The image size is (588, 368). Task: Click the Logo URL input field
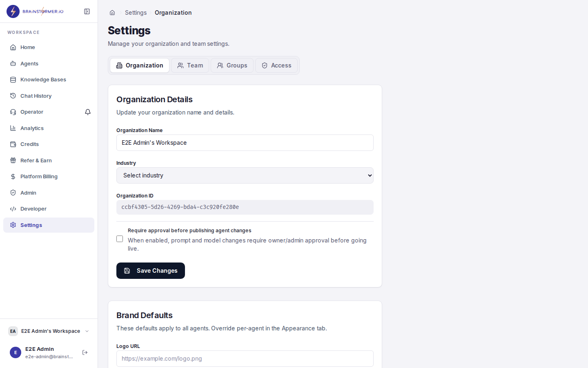click(245, 359)
